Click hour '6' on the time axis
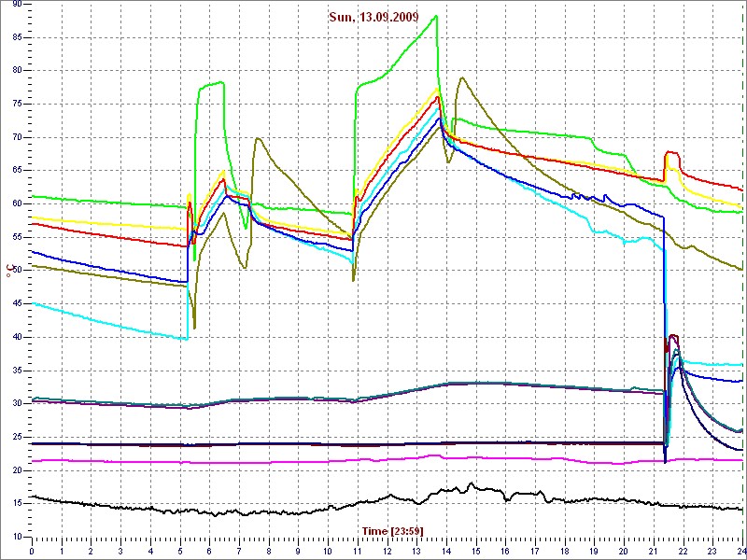747x560 pixels. click(209, 552)
